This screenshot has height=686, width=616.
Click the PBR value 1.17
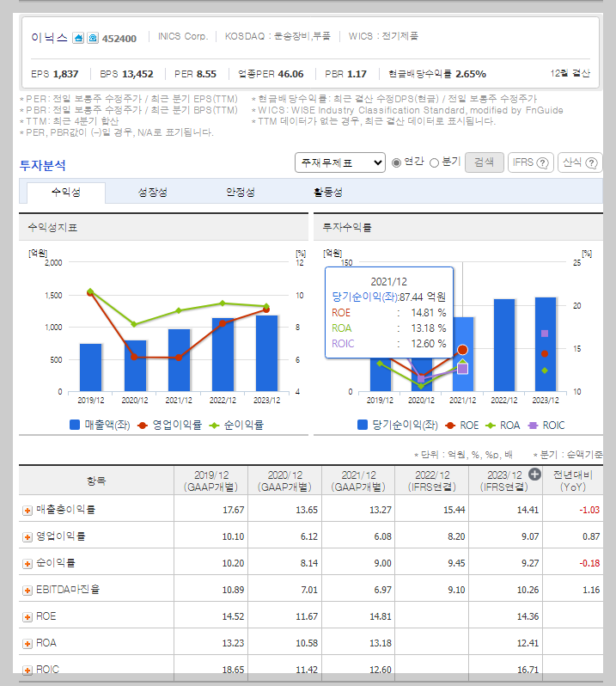click(357, 74)
